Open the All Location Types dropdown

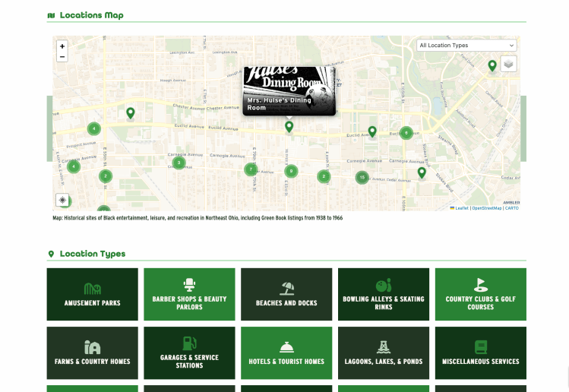tap(466, 46)
